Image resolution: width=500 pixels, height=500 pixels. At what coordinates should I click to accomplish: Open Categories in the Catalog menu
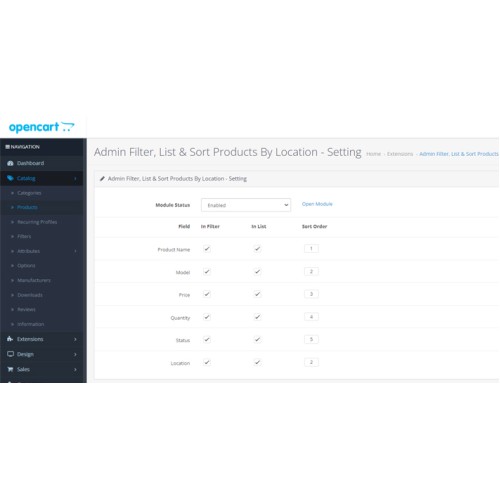[x=29, y=193]
